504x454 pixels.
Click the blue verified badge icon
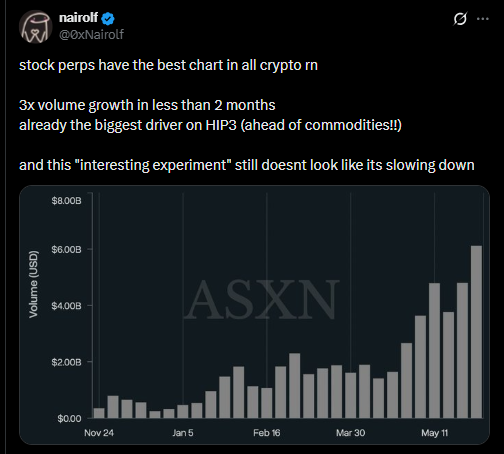click(108, 19)
